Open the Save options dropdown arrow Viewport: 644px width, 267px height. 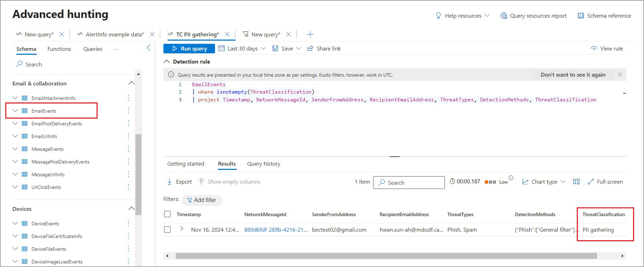click(298, 48)
